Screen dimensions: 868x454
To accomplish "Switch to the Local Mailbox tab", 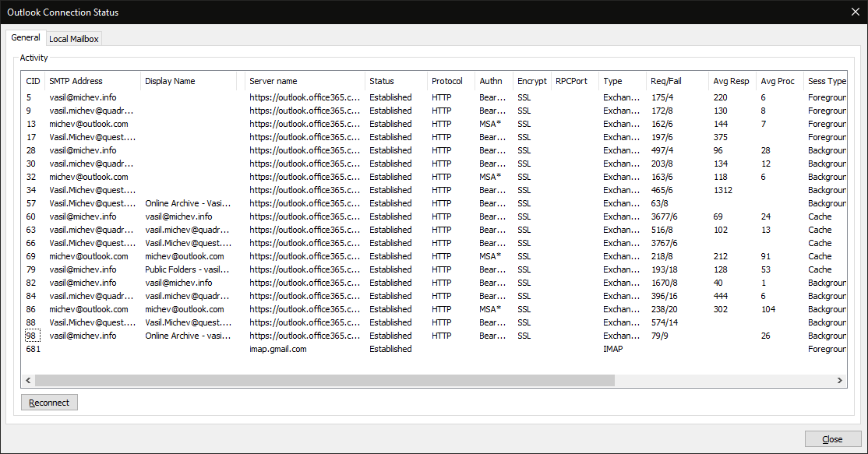I will click(74, 39).
